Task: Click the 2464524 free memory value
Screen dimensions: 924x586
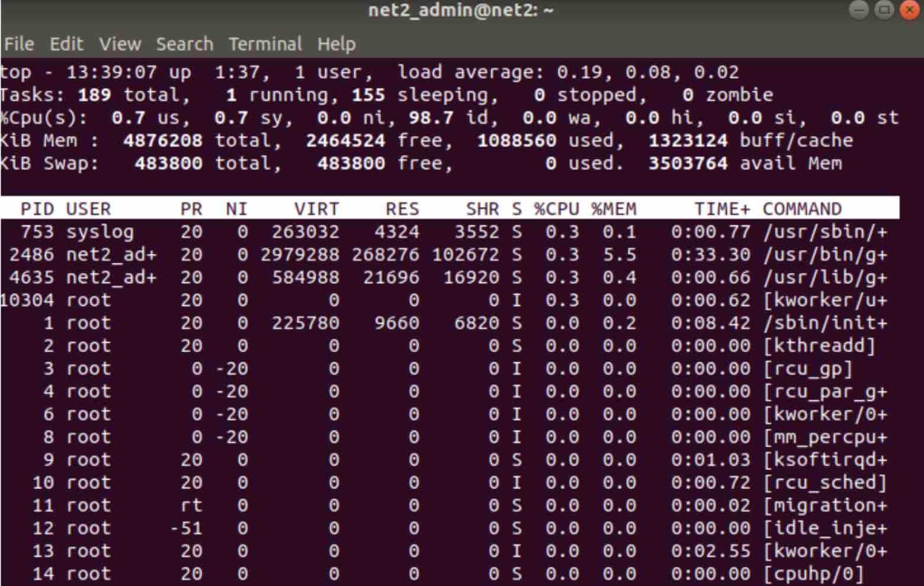Action: click(345, 141)
